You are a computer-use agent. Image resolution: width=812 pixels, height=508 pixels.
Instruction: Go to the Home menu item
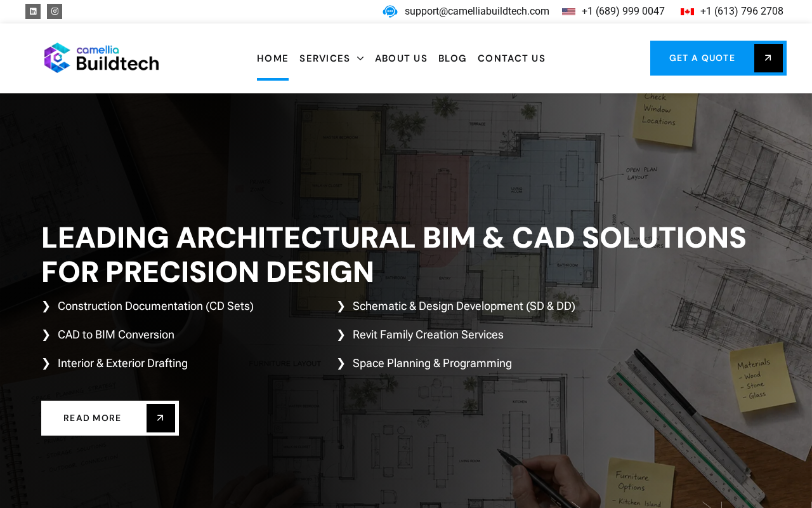(x=273, y=58)
